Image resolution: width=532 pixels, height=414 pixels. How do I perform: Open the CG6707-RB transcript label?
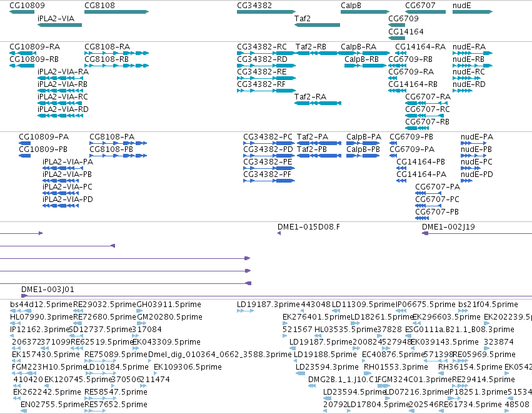click(x=427, y=122)
